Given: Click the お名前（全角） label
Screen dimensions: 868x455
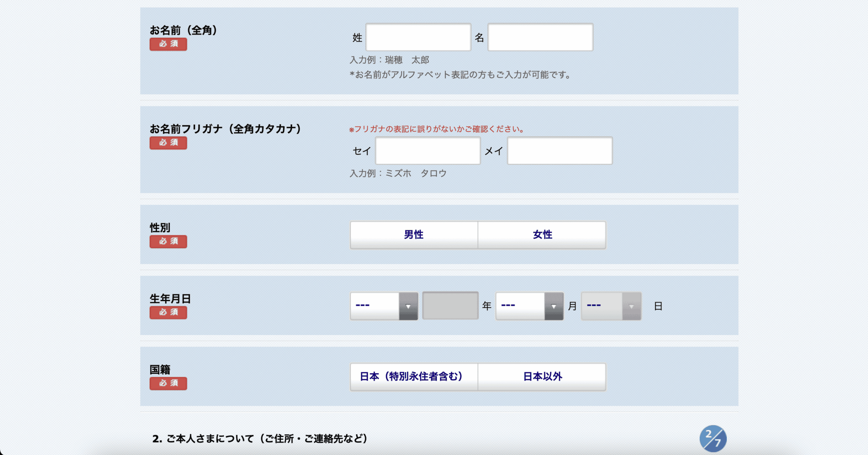Looking at the screenshot, I should coord(184,31).
